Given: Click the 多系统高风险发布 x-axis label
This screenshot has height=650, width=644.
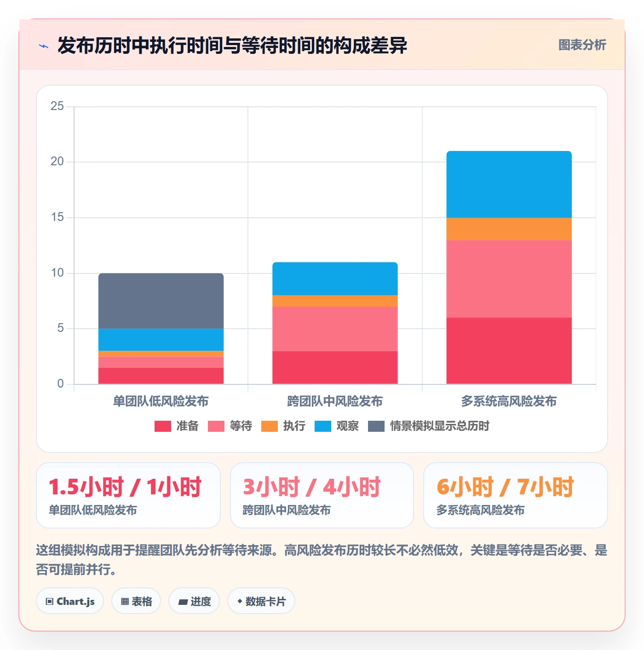Looking at the screenshot, I should (509, 401).
